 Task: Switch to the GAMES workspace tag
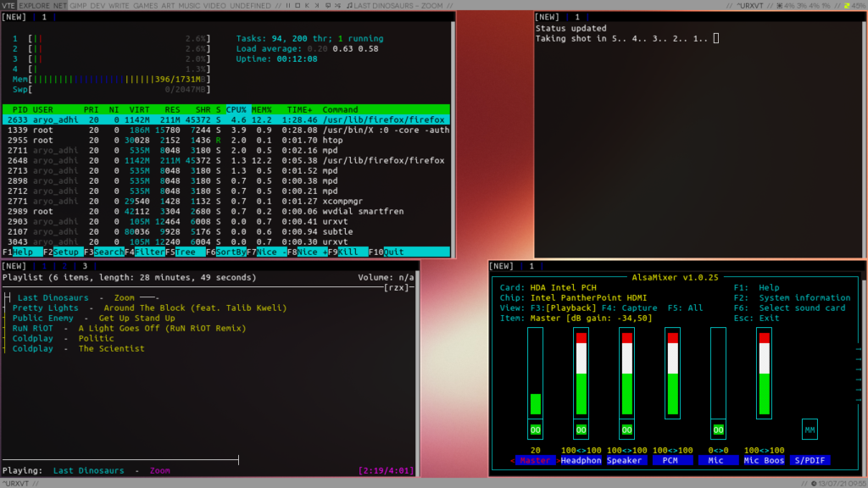coord(146,6)
